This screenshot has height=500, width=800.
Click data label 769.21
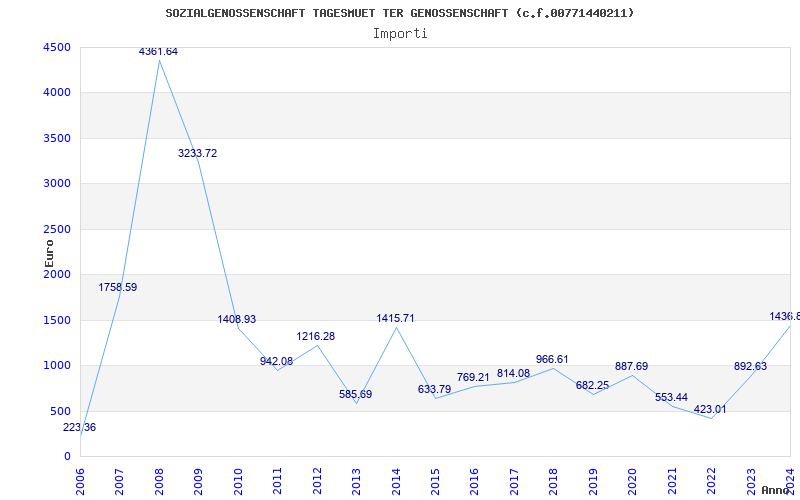click(473, 378)
